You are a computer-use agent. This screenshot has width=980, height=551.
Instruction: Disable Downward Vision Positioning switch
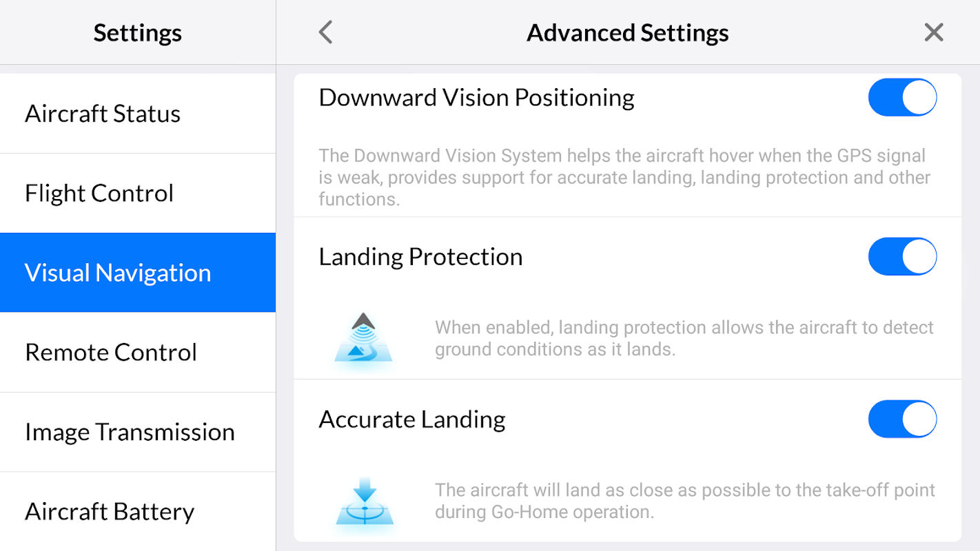(902, 98)
